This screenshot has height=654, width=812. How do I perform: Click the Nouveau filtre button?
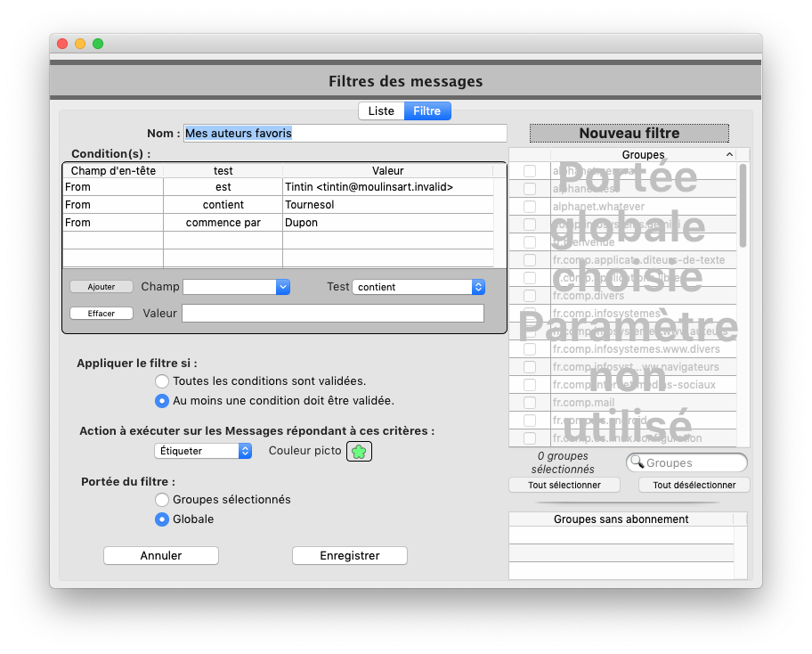[x=629, y=133]
